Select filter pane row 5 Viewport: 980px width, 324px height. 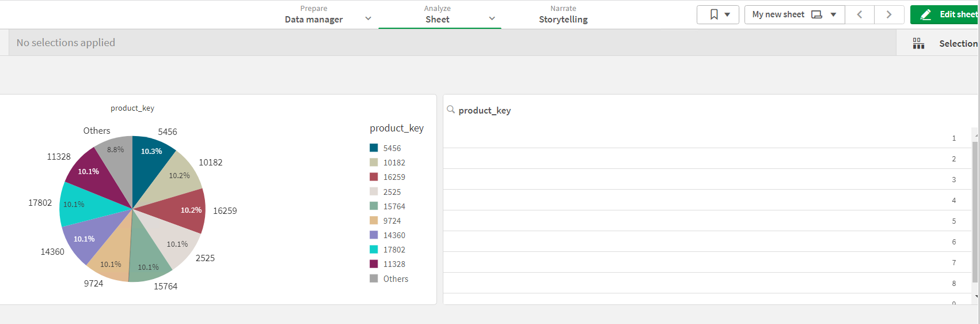tap(707, 221)
